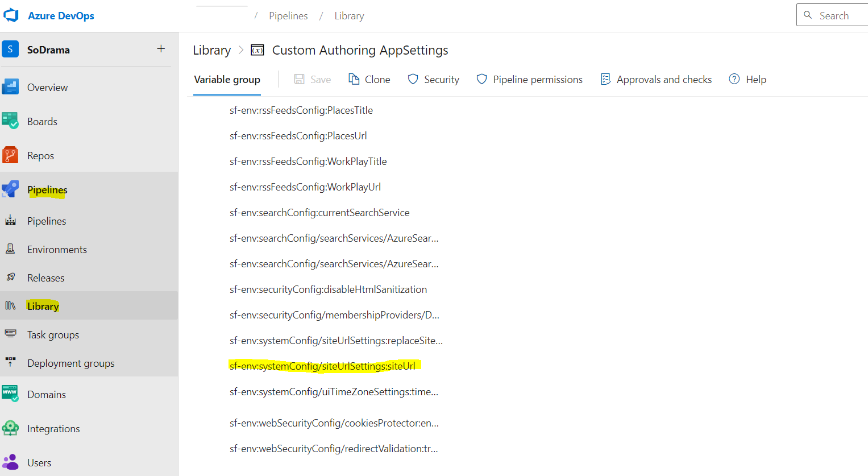The width and height of the screenshot is (868, 476).
Task: Open the Help link
Action: 756,80
